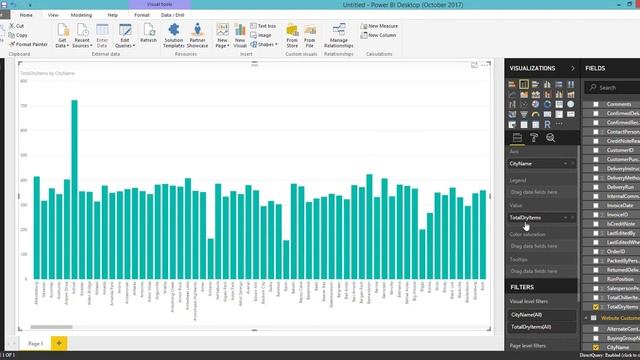Select the funnel visualization

coord(524,114)
